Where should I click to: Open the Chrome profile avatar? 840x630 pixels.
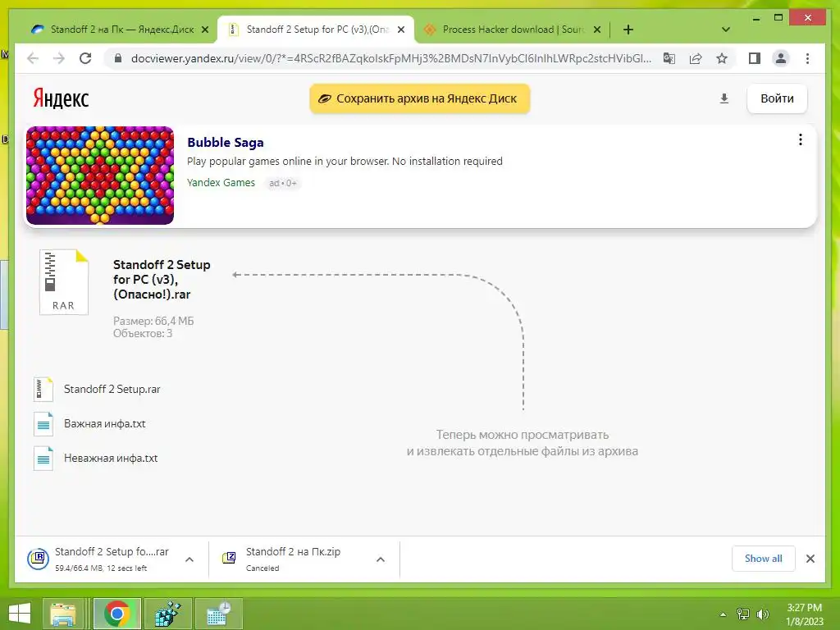(x=781, y=58)
